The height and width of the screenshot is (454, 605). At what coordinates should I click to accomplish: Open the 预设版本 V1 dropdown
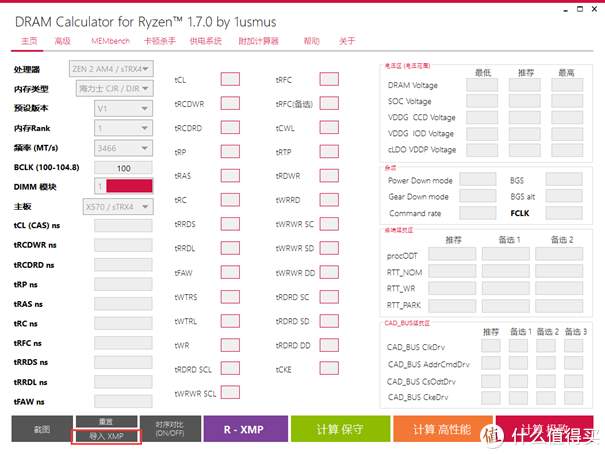pos(123,108)
